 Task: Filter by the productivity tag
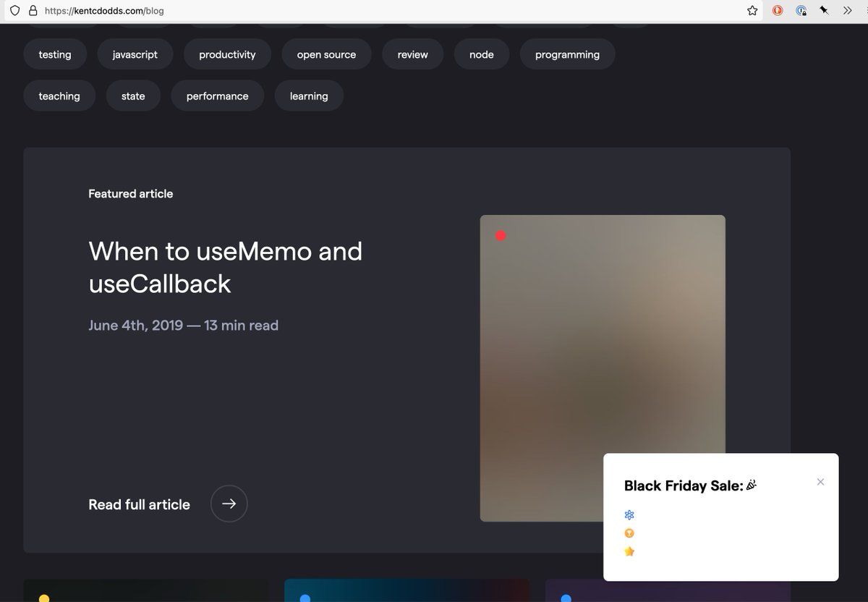(x=227, y=54)
